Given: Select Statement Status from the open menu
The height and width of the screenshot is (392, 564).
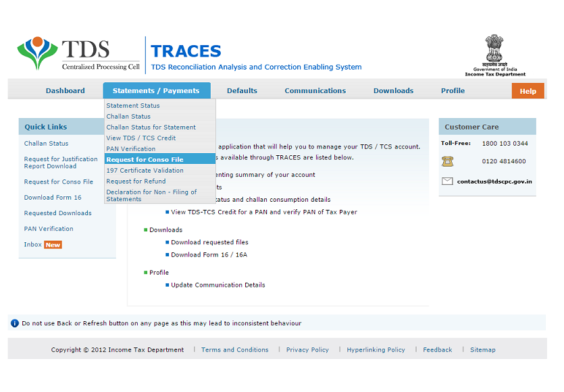Looking at the screenshot, I should point(131,106).
